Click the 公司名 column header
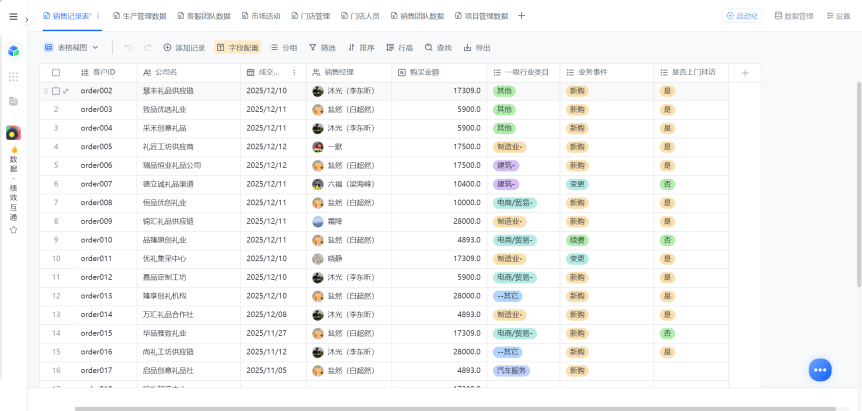 [x=189, y=73]
